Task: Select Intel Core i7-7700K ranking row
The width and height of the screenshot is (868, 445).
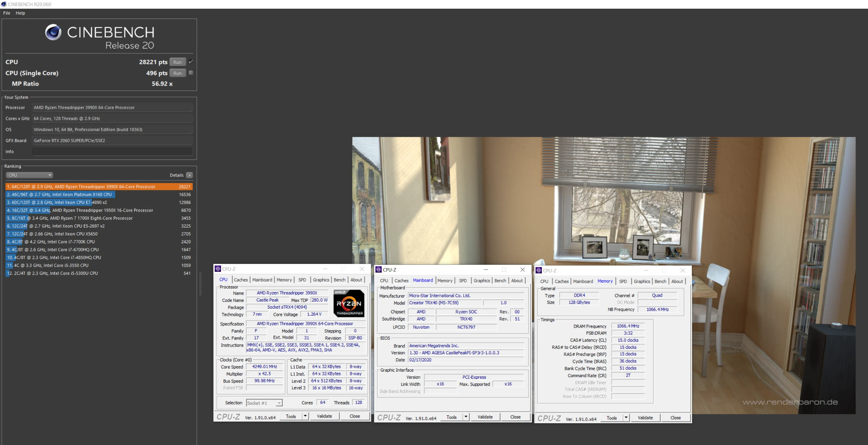Action: 99,242
